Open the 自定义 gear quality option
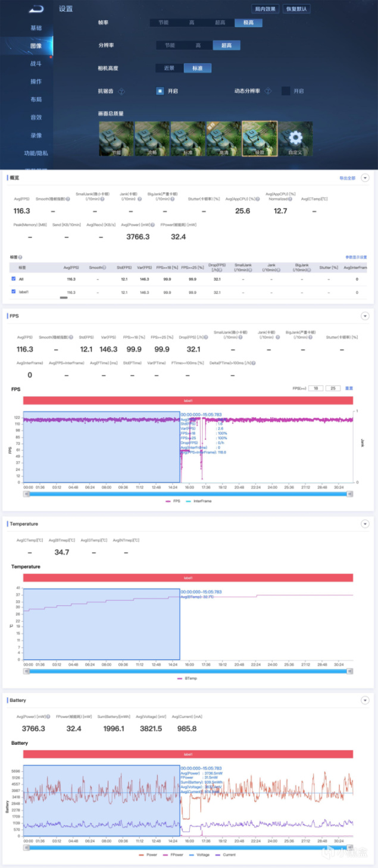378x868 pixels. pos(295,139)
